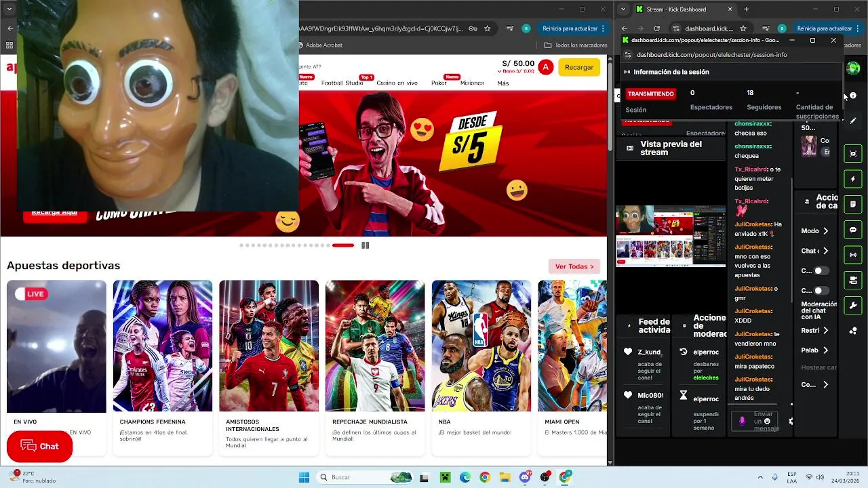The height and width of the screenshot is (488, 868).
Task: Open new tab in Kick browser window
Action: coord(746,9)
